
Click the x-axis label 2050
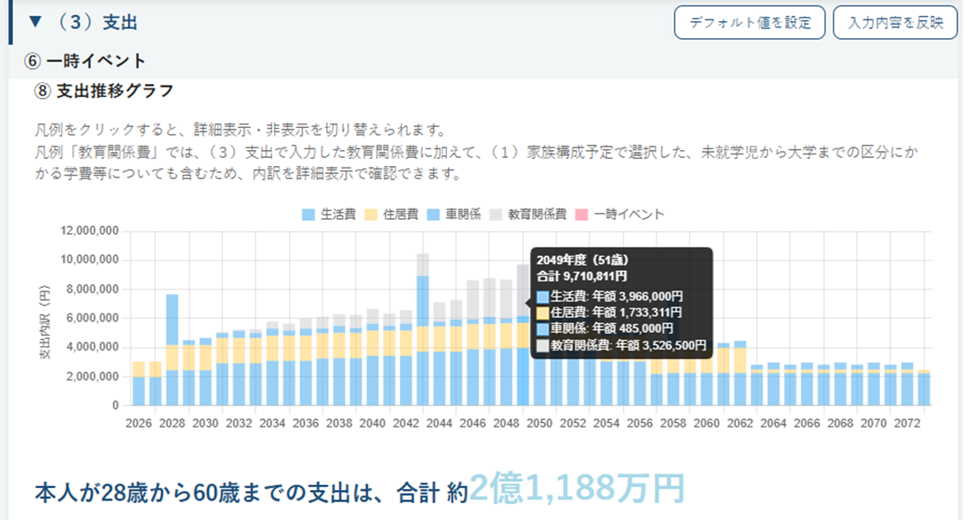[539, 423]
